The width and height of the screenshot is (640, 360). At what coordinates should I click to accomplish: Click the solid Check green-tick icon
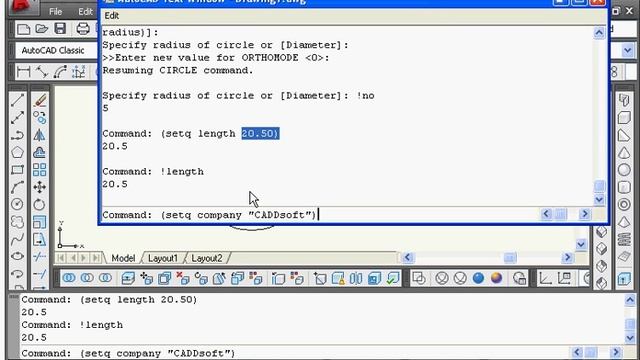[393, 278]
